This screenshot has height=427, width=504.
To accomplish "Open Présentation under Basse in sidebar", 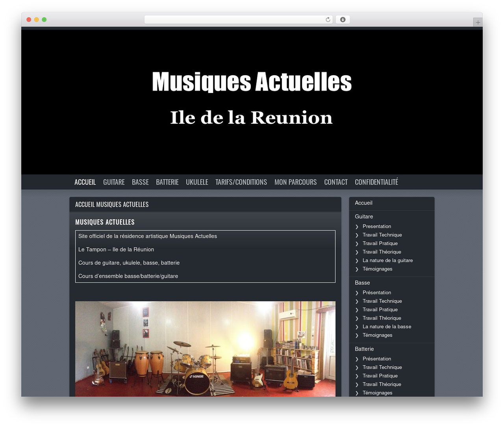I will tap(377, 293).
